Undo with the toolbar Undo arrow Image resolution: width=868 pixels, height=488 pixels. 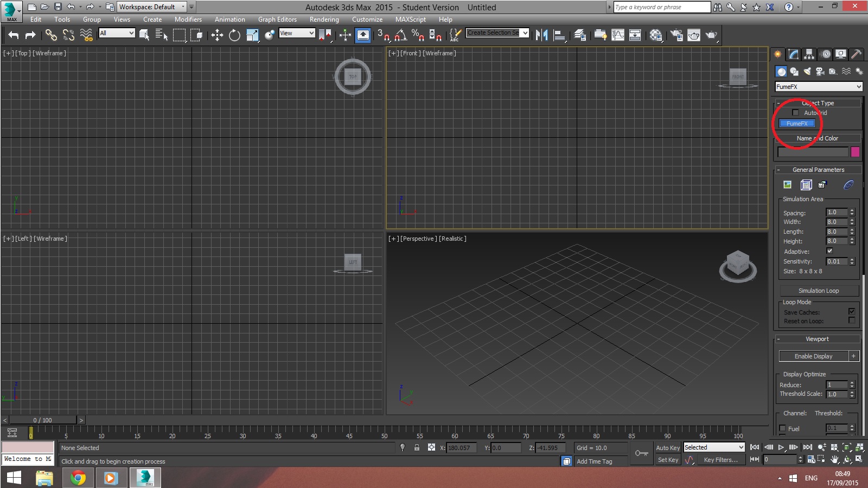pyautogui.click(x=14, y=35)
